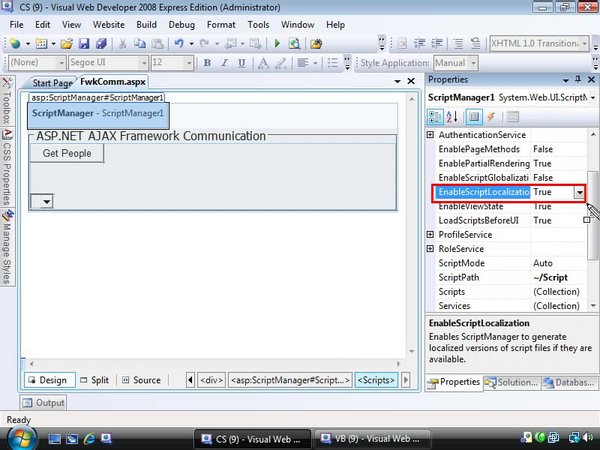Open Internet Explorer from the taskbar
The image size is (600, 450).
(x=90, y=439)
